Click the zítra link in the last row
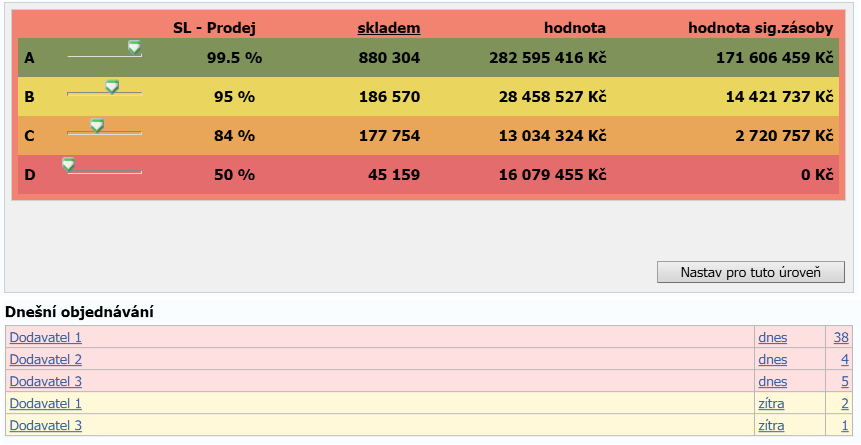Screen dimensions: 861x445 (x=771, y=426)
